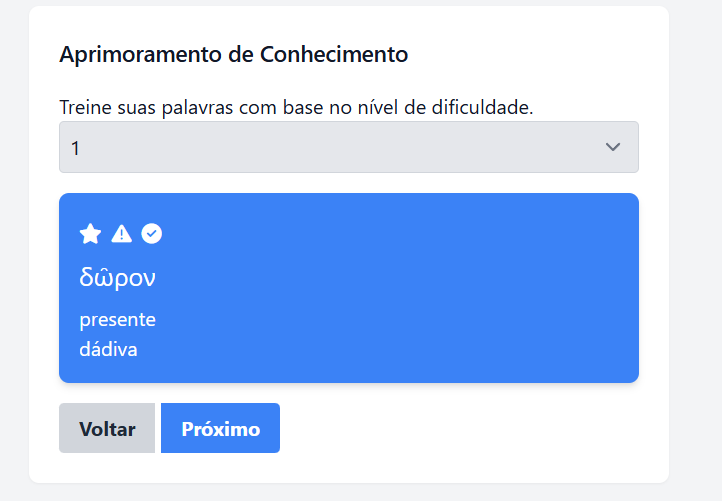Select the translation "presente"
The image size is (722, 501).
pos(117,320)
